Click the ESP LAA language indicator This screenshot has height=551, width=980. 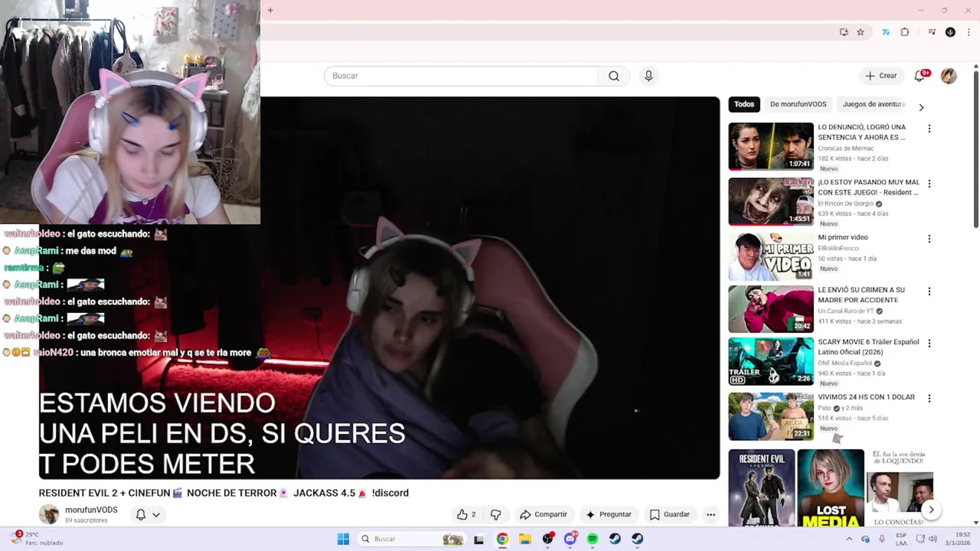pos(901,539)
